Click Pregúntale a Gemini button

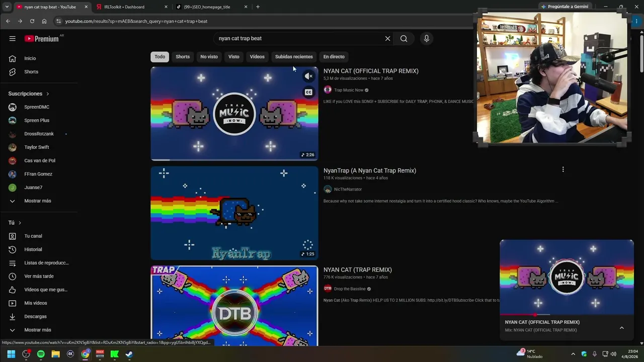[x=564, y=7]
